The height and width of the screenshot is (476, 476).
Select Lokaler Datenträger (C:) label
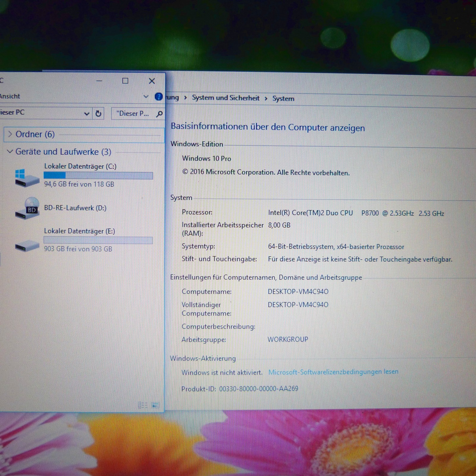point(80,166)
